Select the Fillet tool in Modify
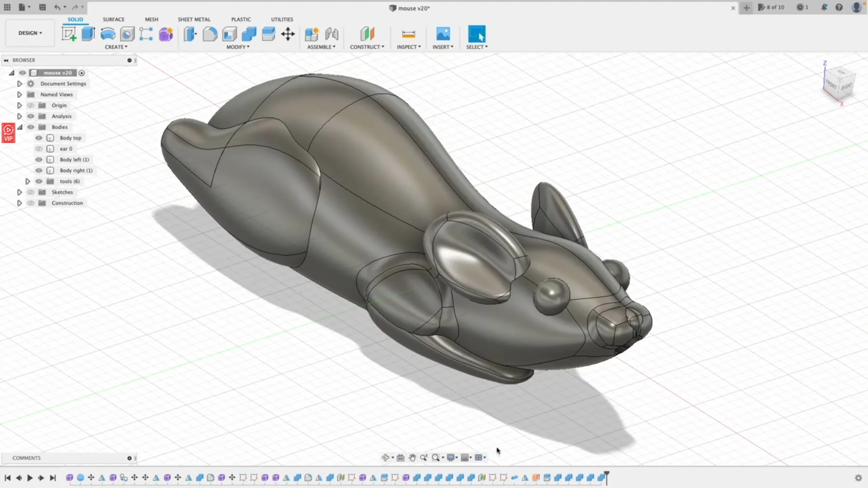This screenshot has height=488, width=868. [210, 34]
